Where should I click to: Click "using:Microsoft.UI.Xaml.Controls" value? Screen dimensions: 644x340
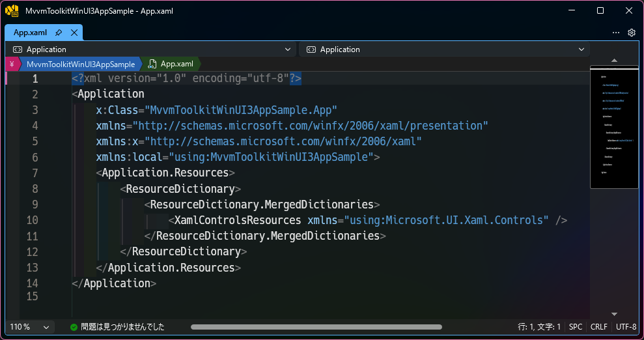(447, 220)
